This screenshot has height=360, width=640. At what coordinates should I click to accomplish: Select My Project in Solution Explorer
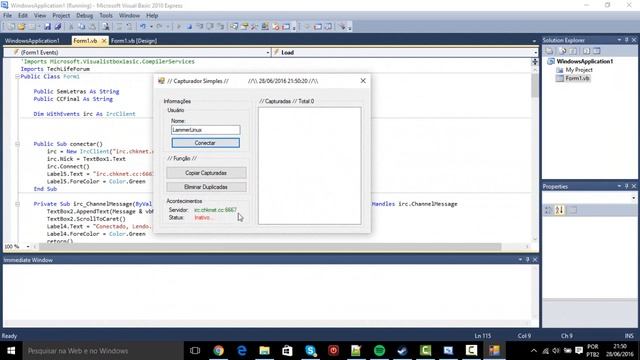[x=579, y=70]
